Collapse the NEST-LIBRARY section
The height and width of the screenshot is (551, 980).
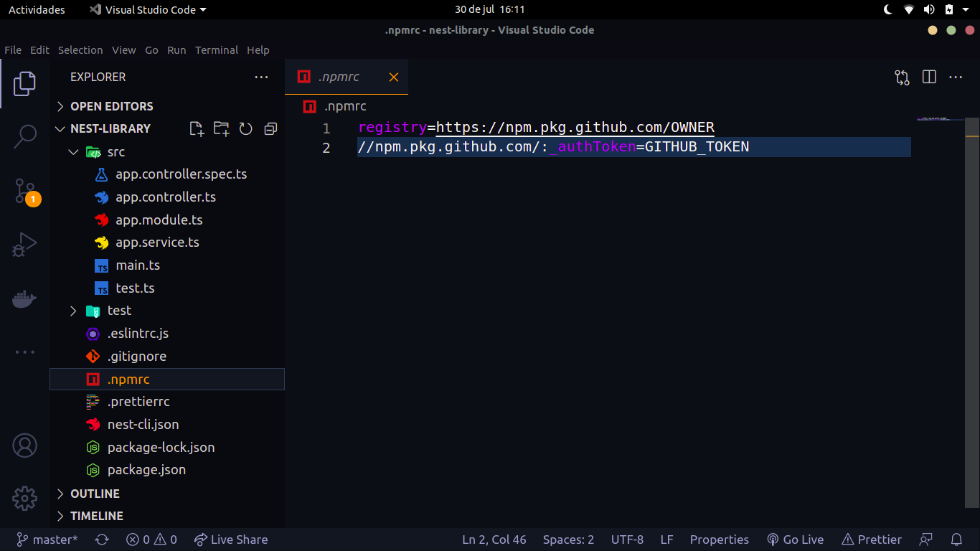(111, 128)
